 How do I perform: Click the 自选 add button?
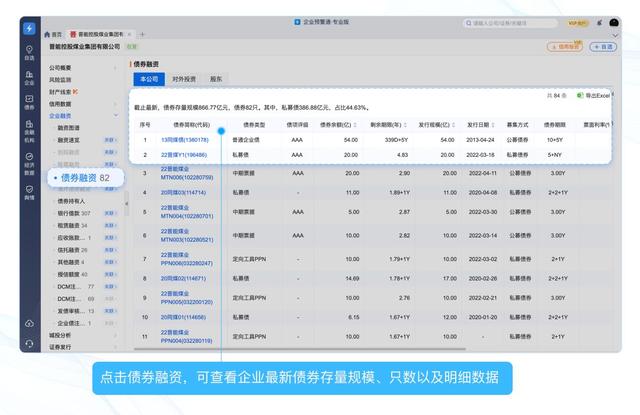[603, 47]
